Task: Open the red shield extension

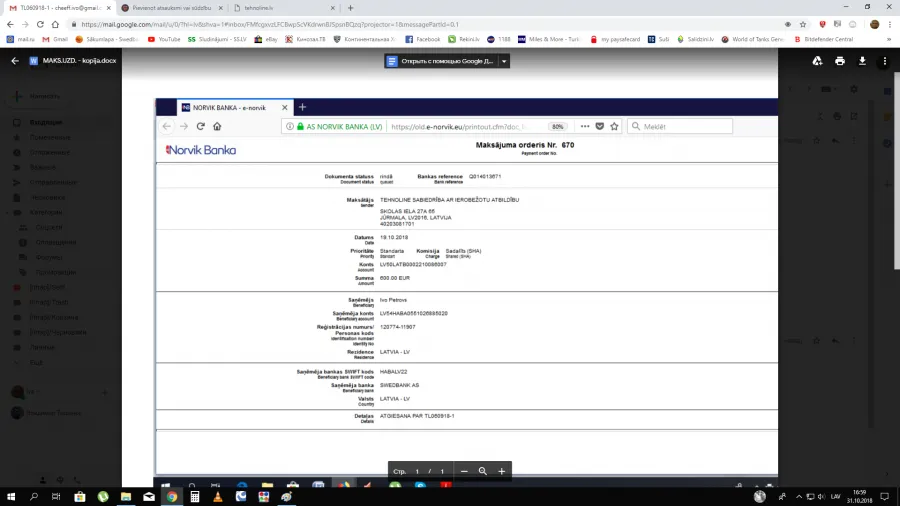Action: [x=823, y=25]
